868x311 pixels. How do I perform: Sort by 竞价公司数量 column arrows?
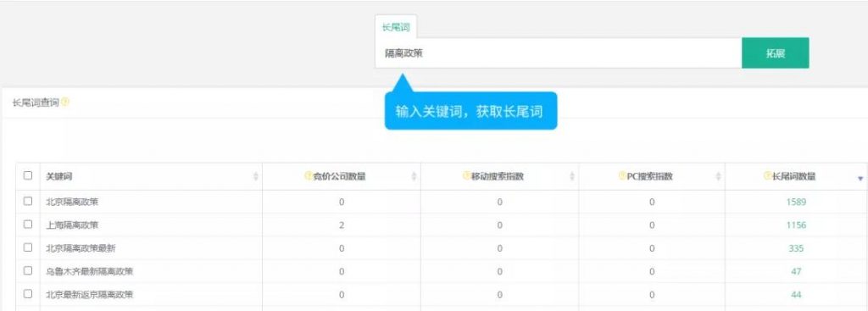tap(414, 176)
